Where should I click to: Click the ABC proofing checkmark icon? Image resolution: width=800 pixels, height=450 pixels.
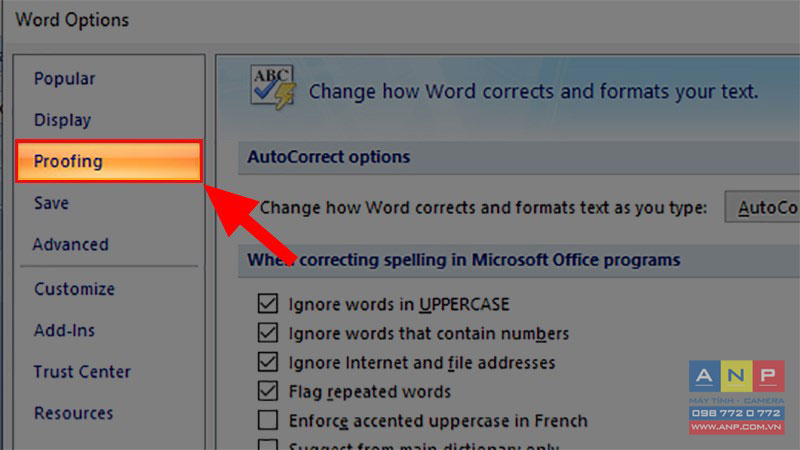pyautogui.click(x=272, y=87)
